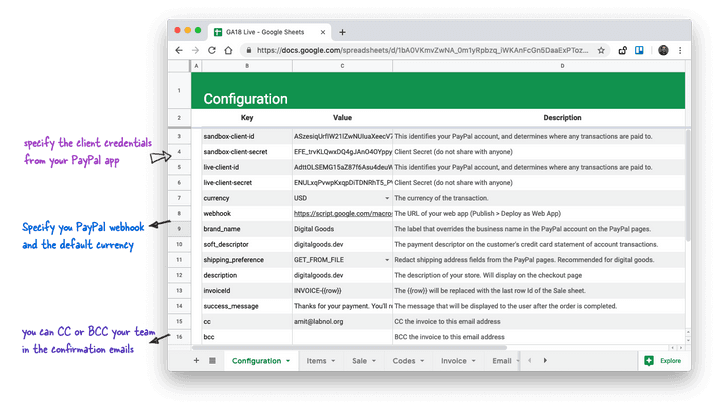This screenshot has height=409, width=720.
Task: Click the select-all corner box
Action: tap(179, 66)
